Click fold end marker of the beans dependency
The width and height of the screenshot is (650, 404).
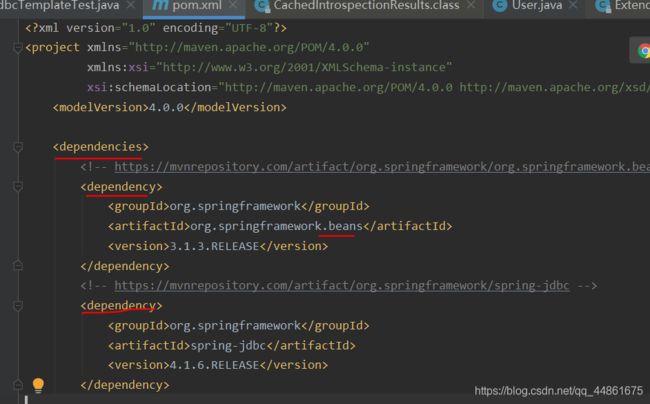pos(18,265)
